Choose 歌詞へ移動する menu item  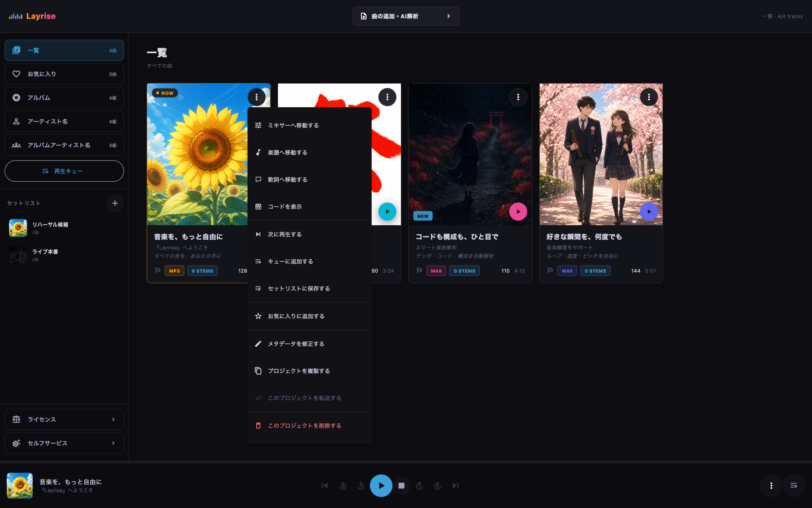[309, 179]
